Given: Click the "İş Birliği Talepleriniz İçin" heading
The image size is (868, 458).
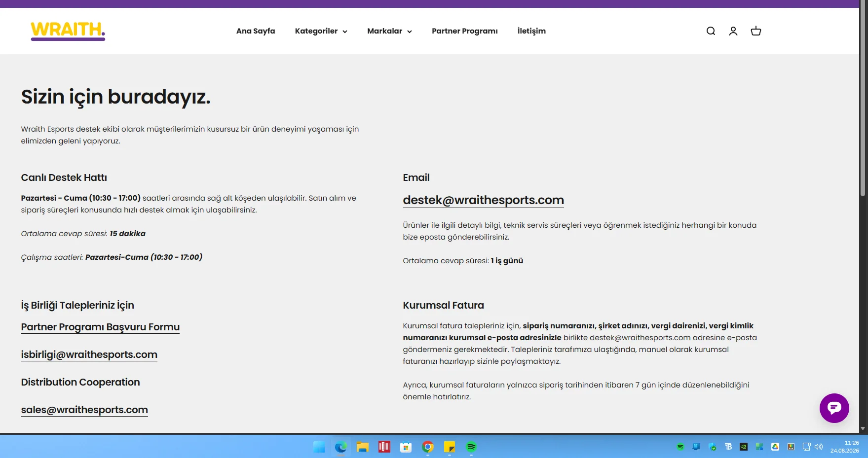Looking at the screenshot, I should point(77,305).
